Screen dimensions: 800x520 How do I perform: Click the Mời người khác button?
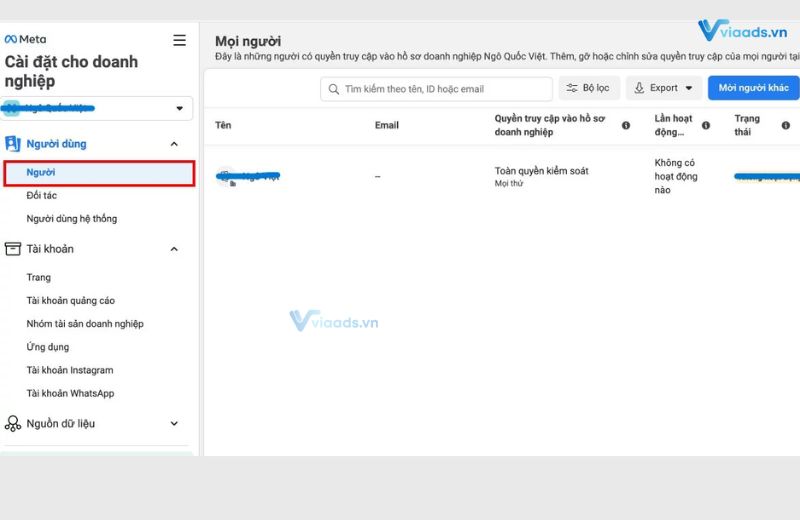(755, 88)
